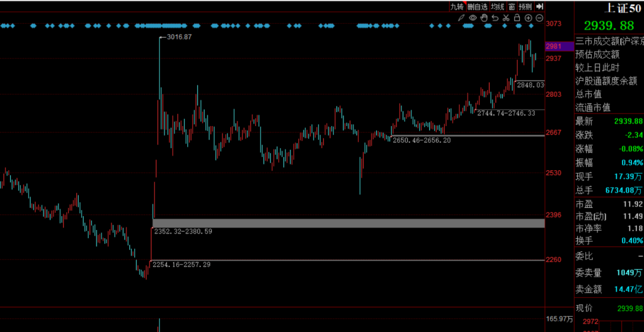The height and width of the screenshot is (332, 644).
Task: Toggle the eye visibility icon
Action: point(472,18)
